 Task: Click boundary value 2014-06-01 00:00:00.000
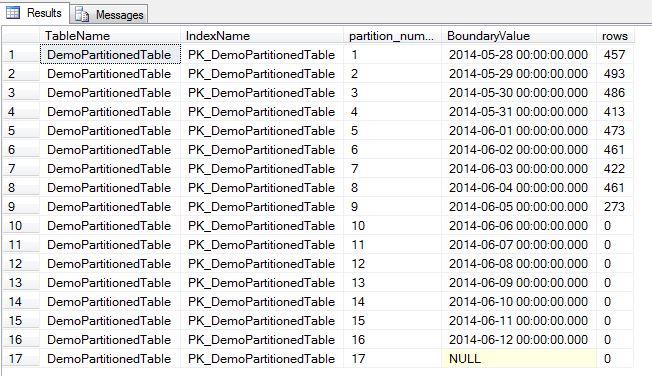[x=519, y=131]
